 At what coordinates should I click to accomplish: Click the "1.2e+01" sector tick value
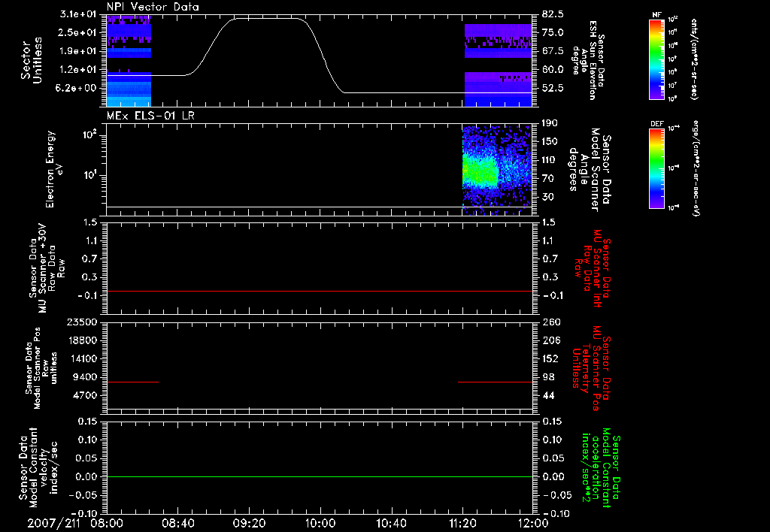[78, 70]
